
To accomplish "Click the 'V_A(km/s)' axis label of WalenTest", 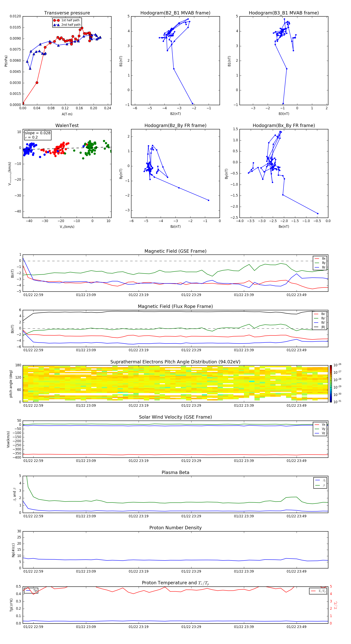I will 67,227.
